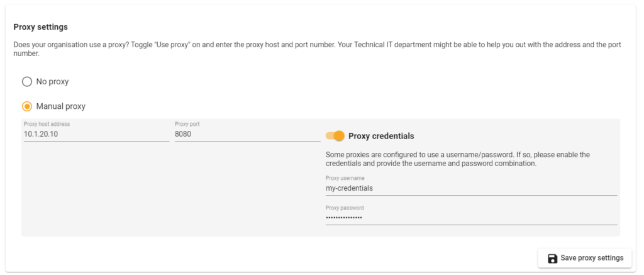644x275 pixels.
Task: Click the "Proxy credentials" bold label
Action: 381,136
